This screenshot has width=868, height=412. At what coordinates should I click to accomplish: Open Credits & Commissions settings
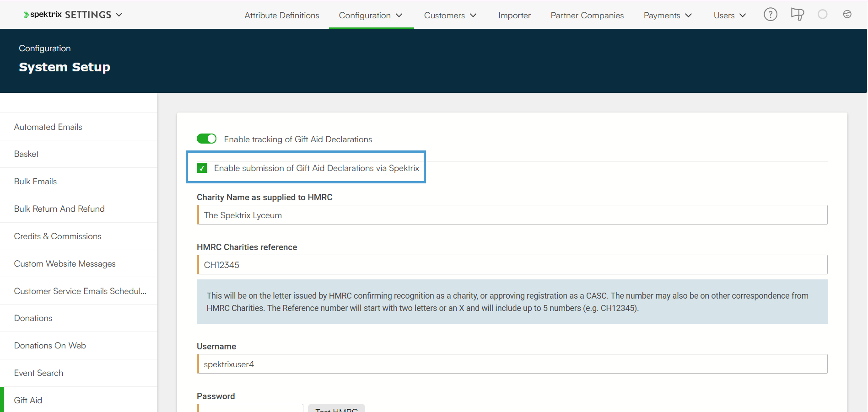pyautogui.click(x=79, y=236)
